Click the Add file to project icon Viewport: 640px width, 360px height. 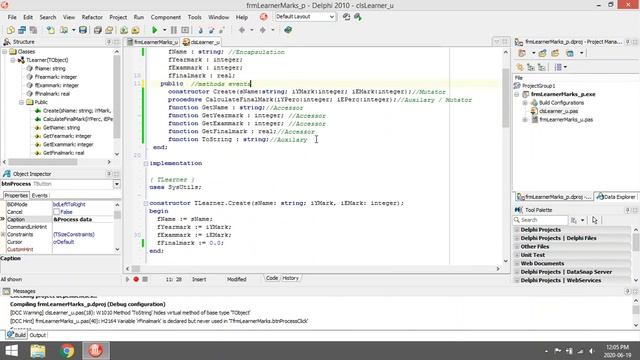(x=124, y=30)
